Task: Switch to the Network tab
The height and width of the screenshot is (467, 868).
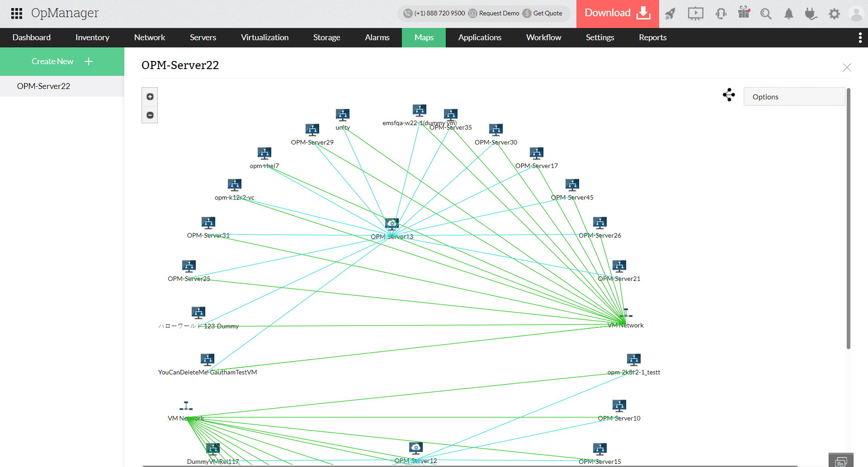Action: [150, 37]
